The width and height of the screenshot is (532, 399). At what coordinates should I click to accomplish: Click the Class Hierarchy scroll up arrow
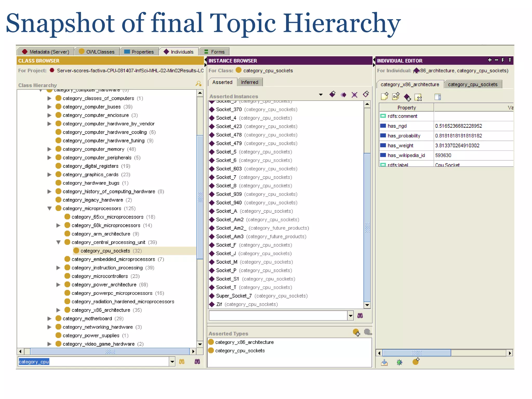pos(200,93)
